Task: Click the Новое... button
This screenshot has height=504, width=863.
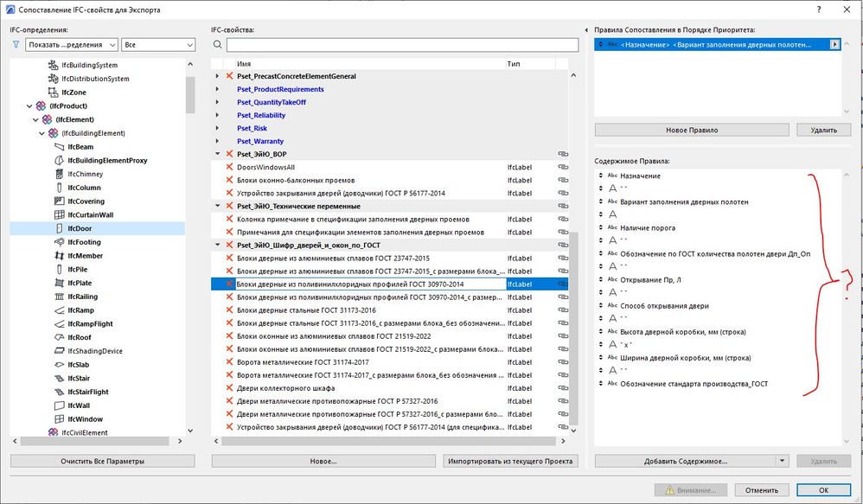Action: tap(323, 461)
